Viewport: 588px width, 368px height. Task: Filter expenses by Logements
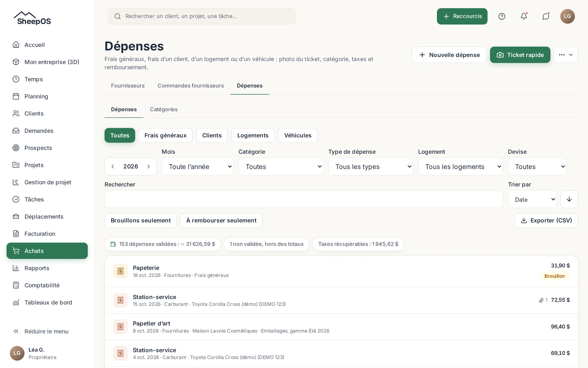[253, 135]
